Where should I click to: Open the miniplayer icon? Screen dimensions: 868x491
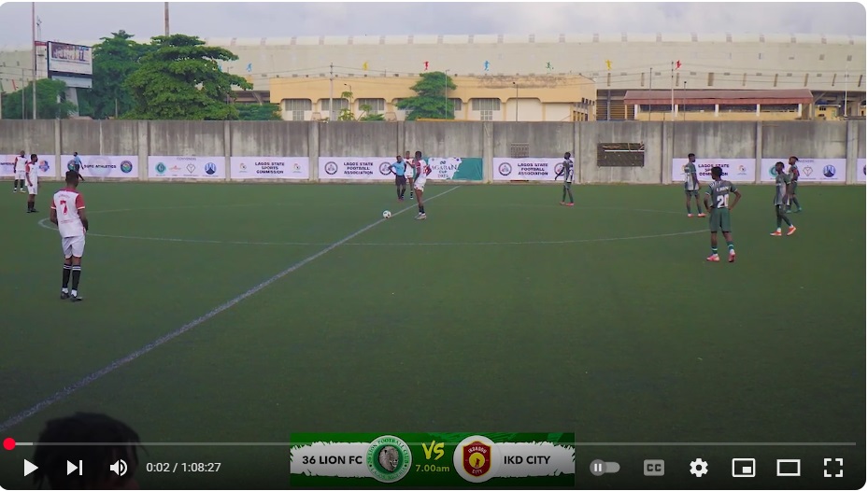point(744,468)
